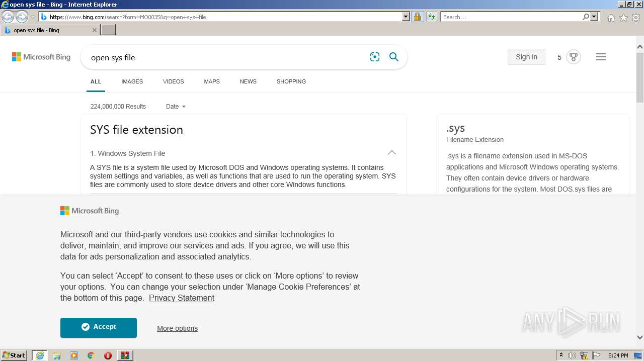The height and width of the screenshot is (362, 644).
Task: Collapse the Windows System File section chevron
Action: point(392,153)
